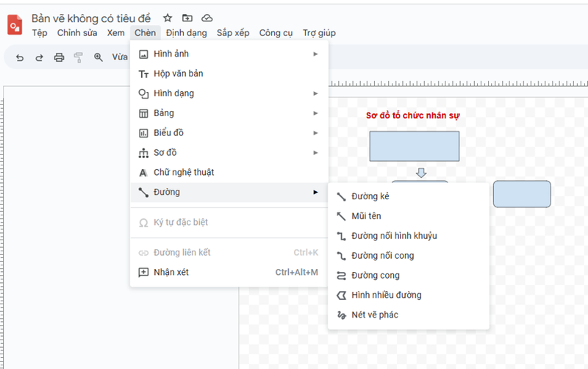This screenshot has height=369, width=588.
Task: Expand the Hình dạng submenu arrow
Action: pos(316,93)
